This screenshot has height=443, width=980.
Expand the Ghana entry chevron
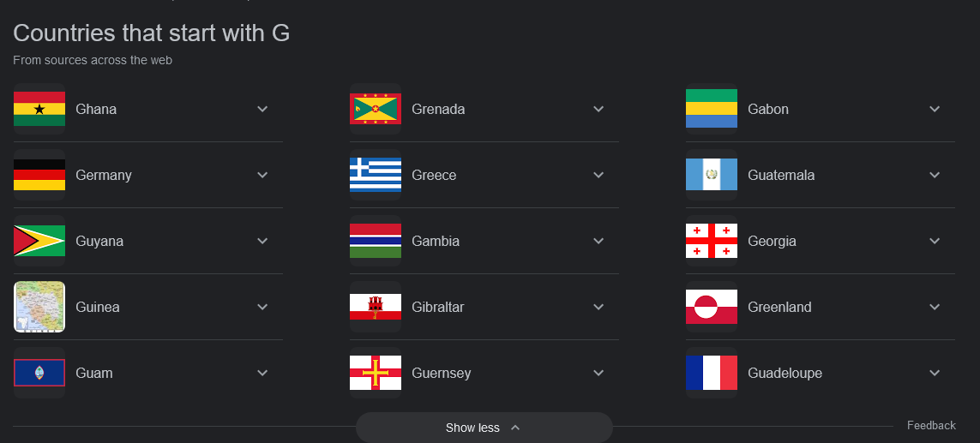tap(262, 109)
